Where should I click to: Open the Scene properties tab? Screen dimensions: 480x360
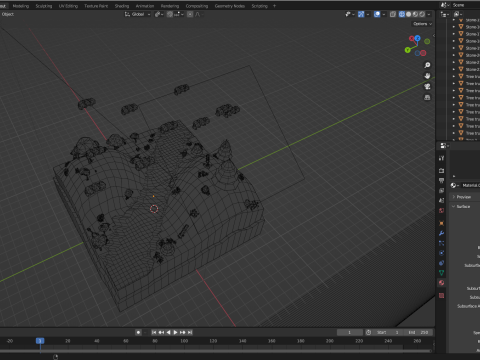441,200
